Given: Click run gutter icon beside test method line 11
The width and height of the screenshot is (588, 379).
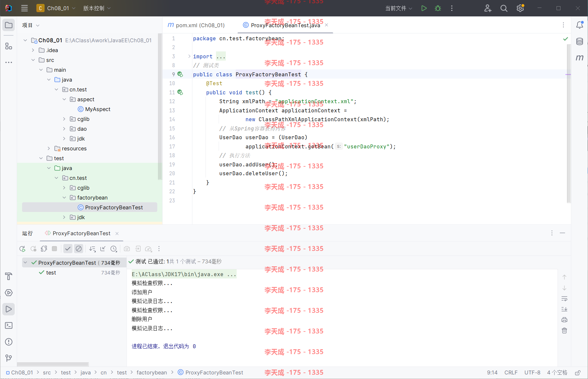Looking at the screenshot, I should 180,92.
